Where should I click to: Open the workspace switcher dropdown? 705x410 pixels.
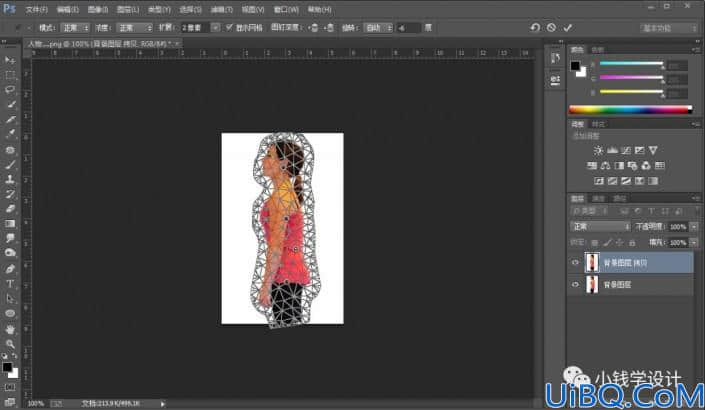pyautogui.click(x=669, y=28)
